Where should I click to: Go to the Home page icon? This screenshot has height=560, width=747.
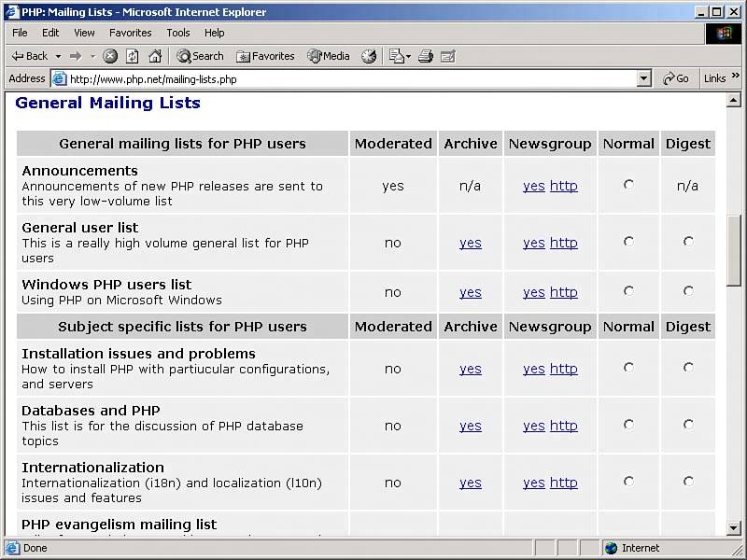155,56
